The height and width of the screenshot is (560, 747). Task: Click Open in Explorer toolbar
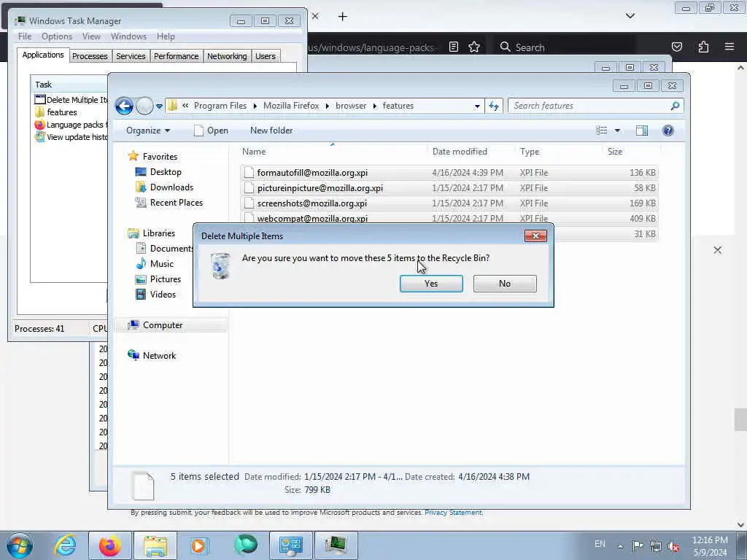coord(211,131)
